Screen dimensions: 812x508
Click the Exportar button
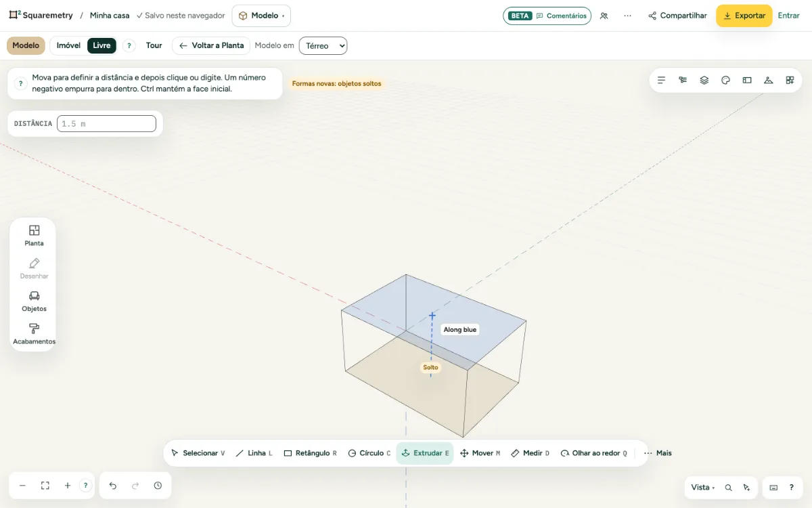coord(744,16)
